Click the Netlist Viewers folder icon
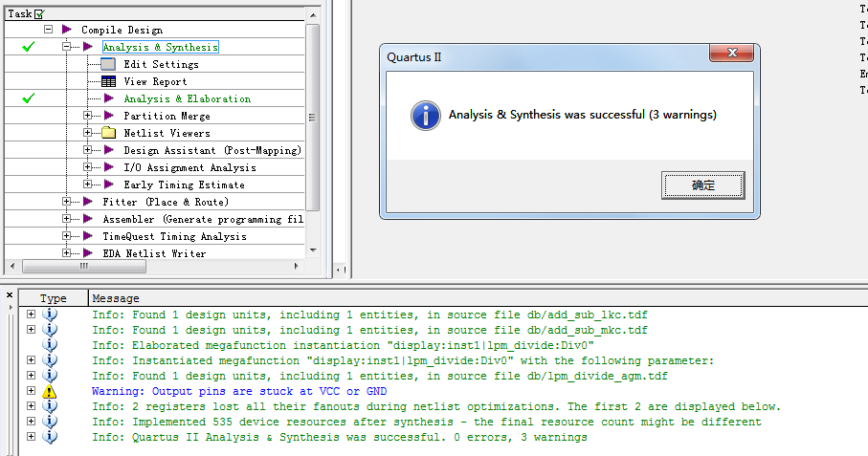Image resolution: width=868 pixels, height=456 pixels. 109,133
